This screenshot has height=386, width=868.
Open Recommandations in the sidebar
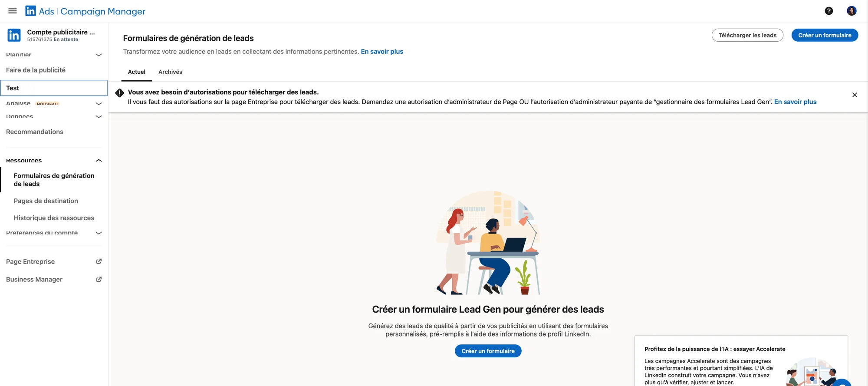(35, 132)
